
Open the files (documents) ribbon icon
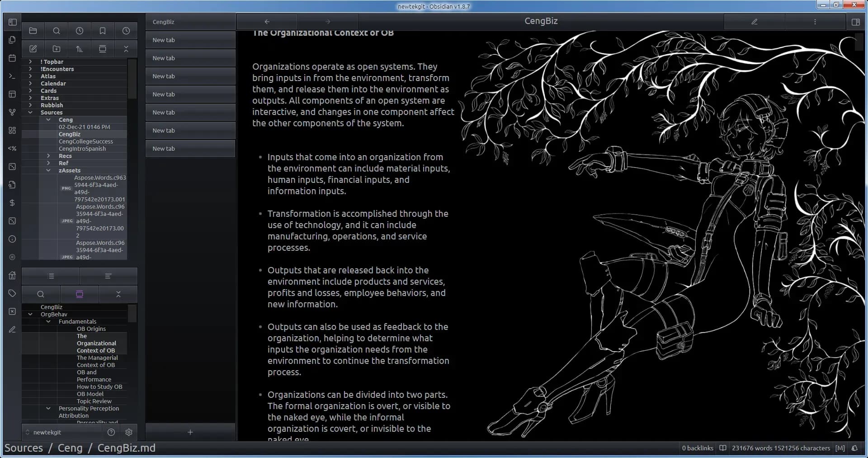coord(12,40)
